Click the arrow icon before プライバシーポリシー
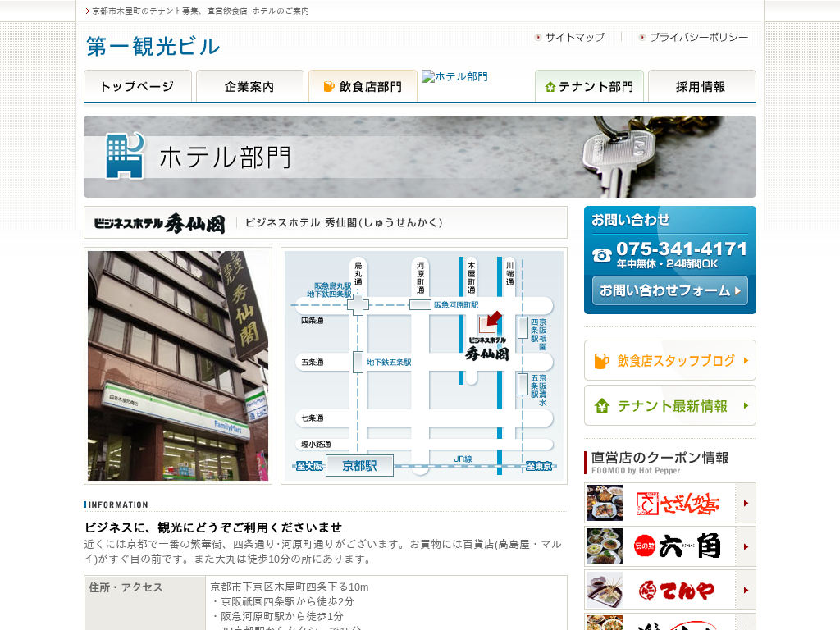Viewport: 840px width, 630px height. (641, 37)
